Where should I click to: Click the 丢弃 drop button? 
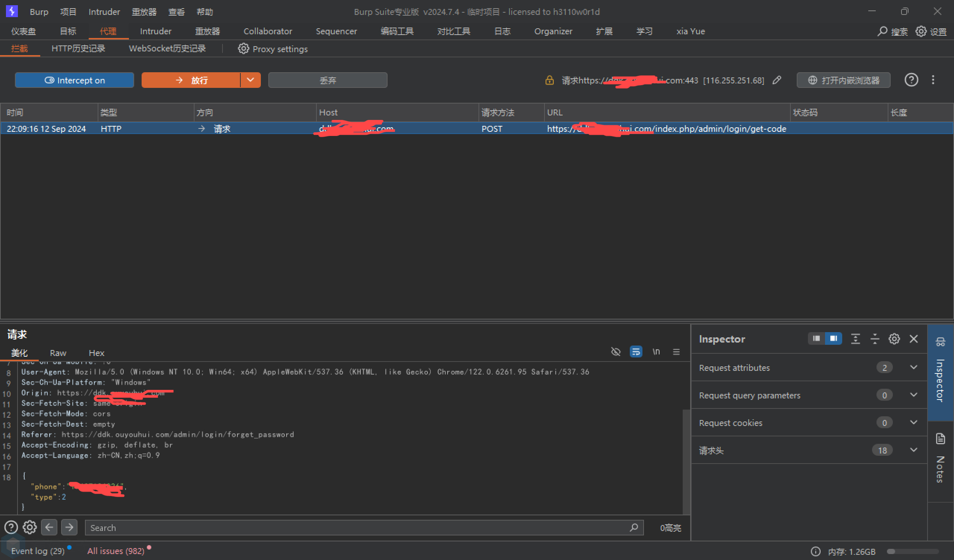tap(328, 80)
